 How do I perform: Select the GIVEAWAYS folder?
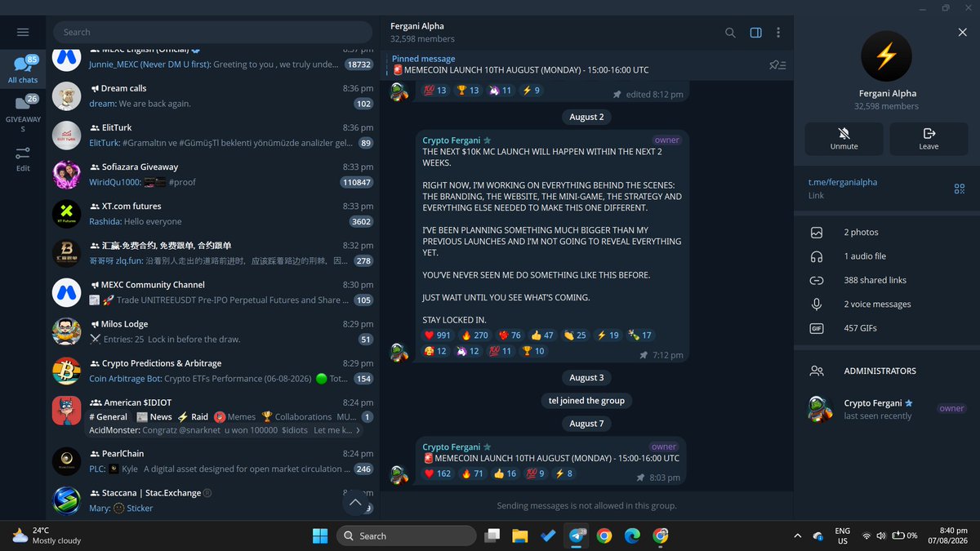[23, 113]
